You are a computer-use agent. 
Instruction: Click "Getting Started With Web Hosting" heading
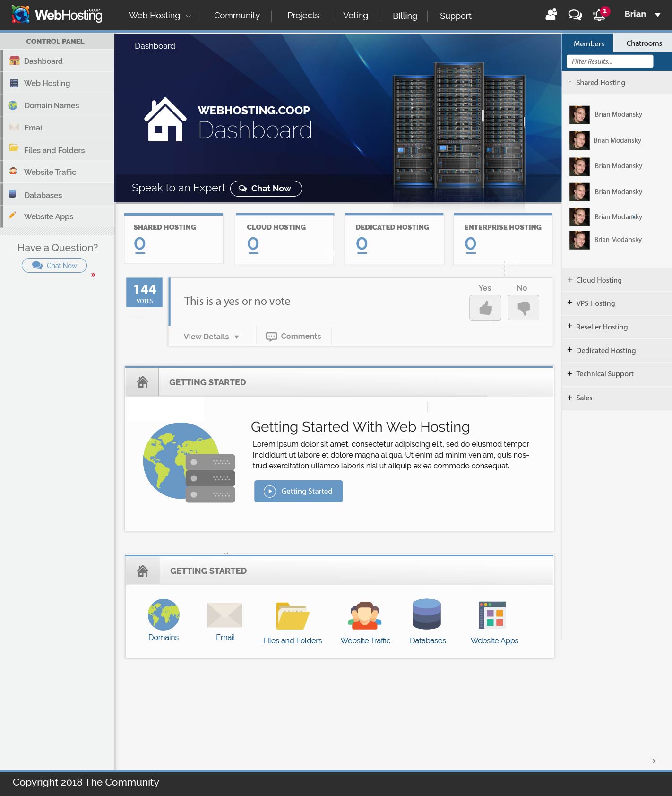coord(360,427)
